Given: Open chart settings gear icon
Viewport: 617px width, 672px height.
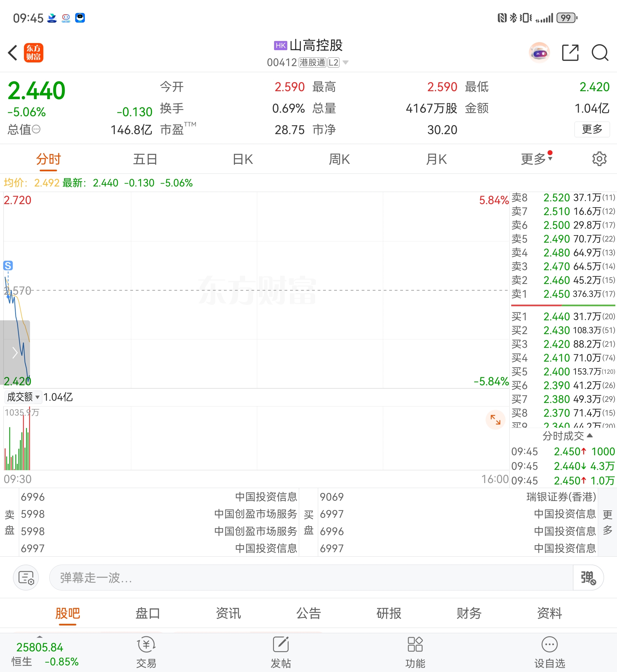Looking at the screenshot, I should tap(599, 159).
